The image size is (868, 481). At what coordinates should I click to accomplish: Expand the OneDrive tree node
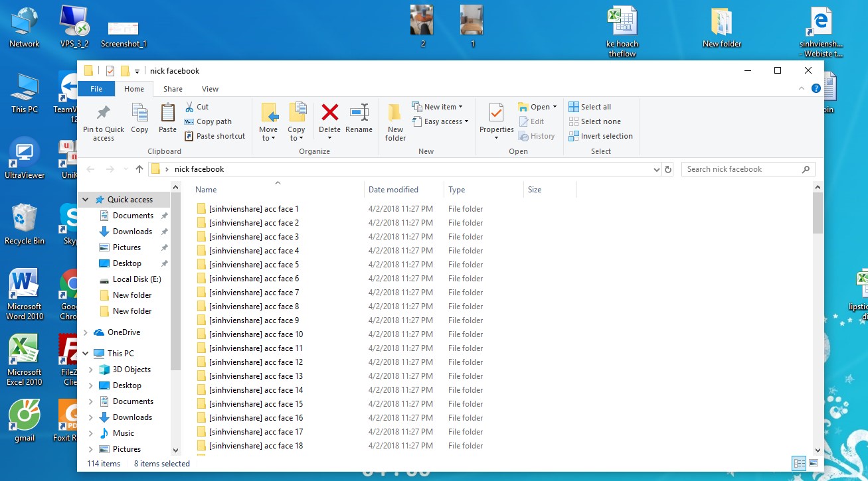(85, 332)
